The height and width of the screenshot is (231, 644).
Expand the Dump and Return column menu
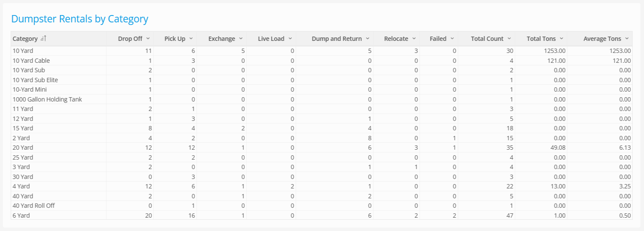coord(368,39)
